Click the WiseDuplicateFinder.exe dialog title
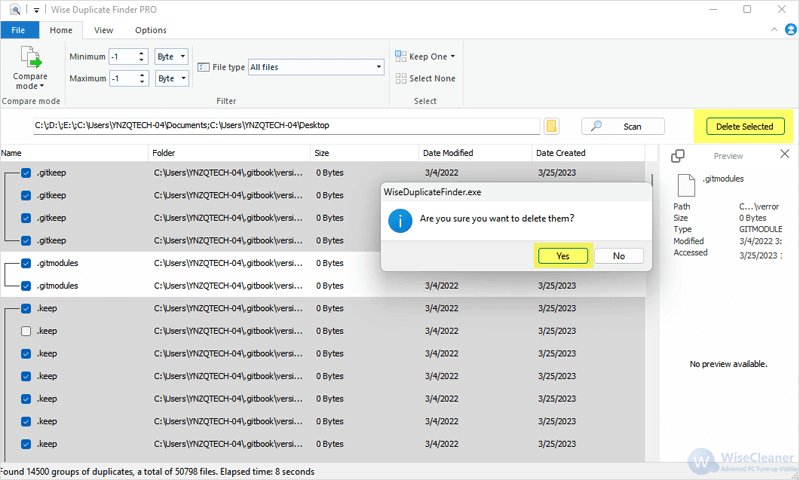The image size is (800, 480). click(433, 192)
